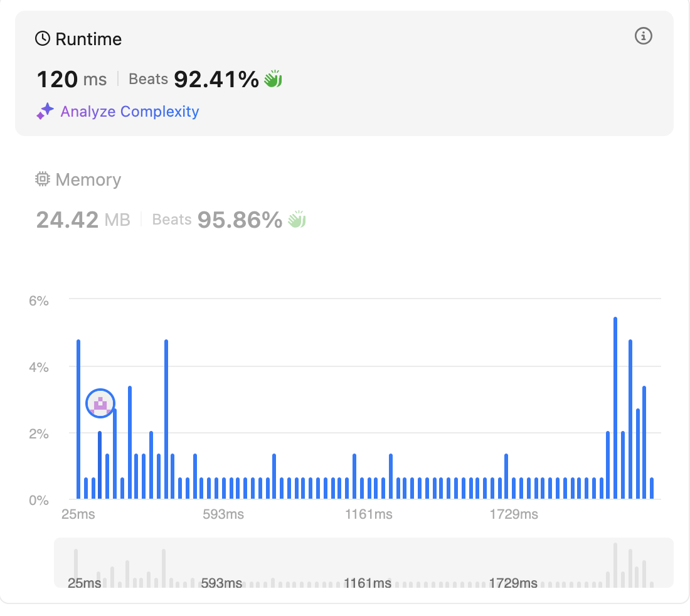Click the first tall bar at 25ms
This screenshot has height=616, width=690.
tap(78, 419)
